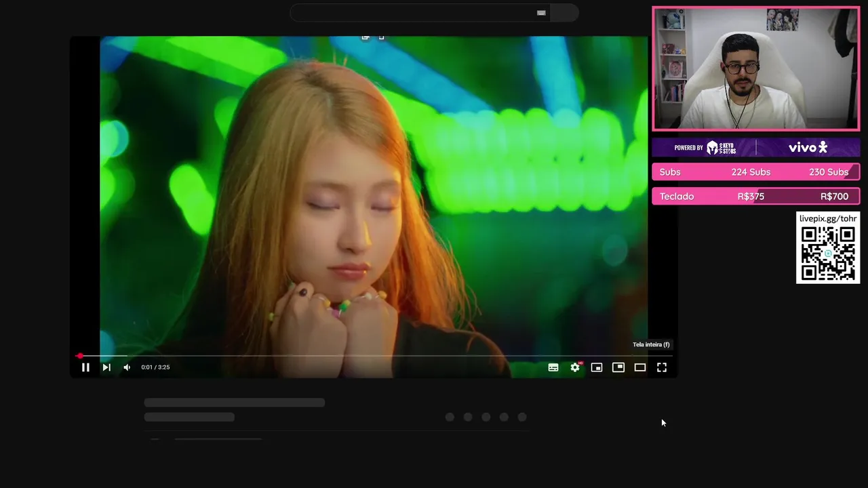Click the '224 Subs' current count
The width and height of the screenshot is (868, 488).
click(x=751, y=172)
